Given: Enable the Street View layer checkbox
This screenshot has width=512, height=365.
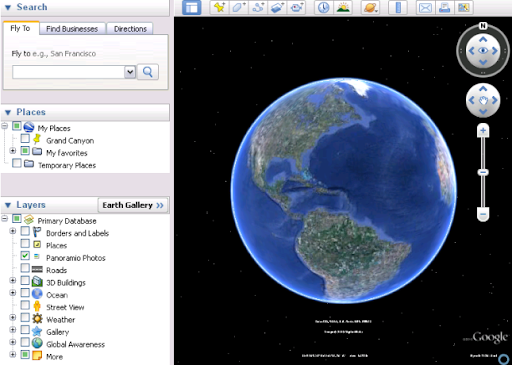Looking at the screenshot, I should point(25,305).
